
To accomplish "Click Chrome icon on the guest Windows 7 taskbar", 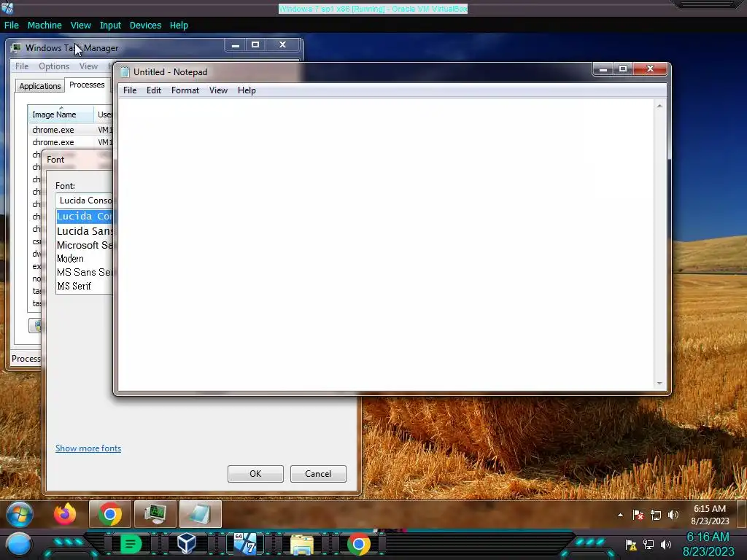I will point(110,514).
